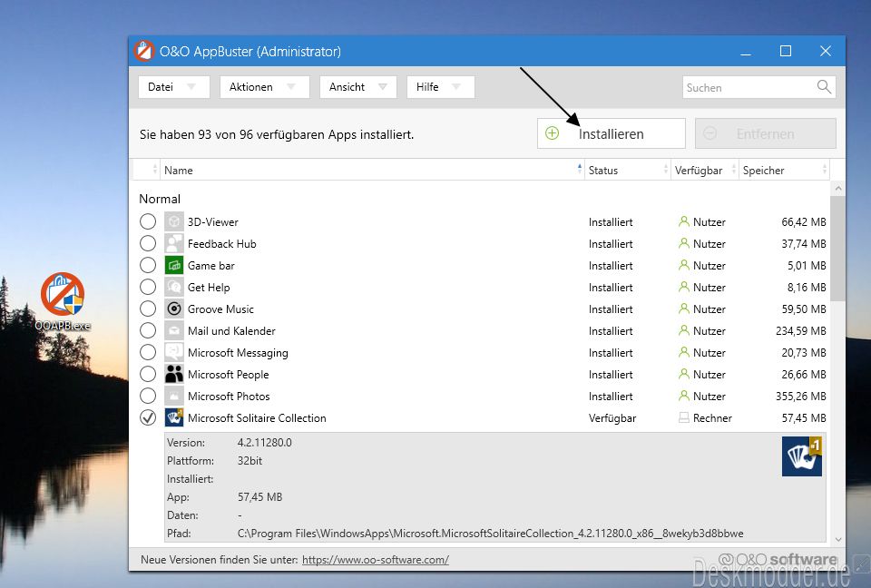Click the Microsoft Photos app icon

[x=174, y=396]
